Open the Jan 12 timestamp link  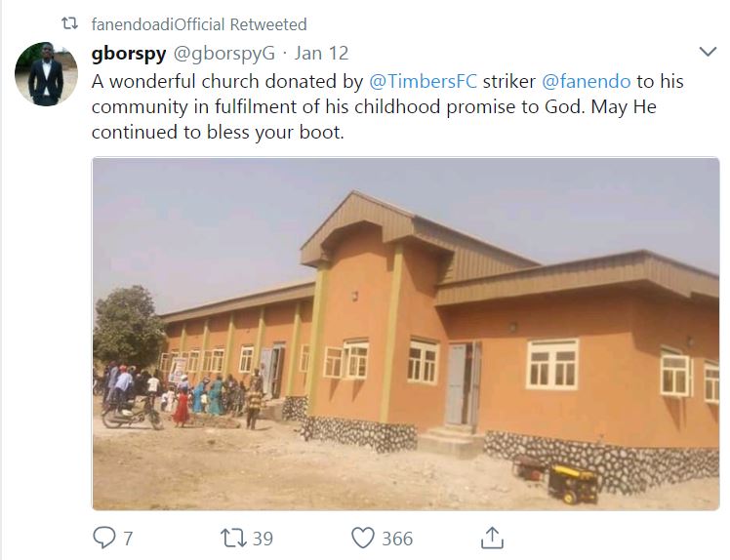[x=321, y=53]
